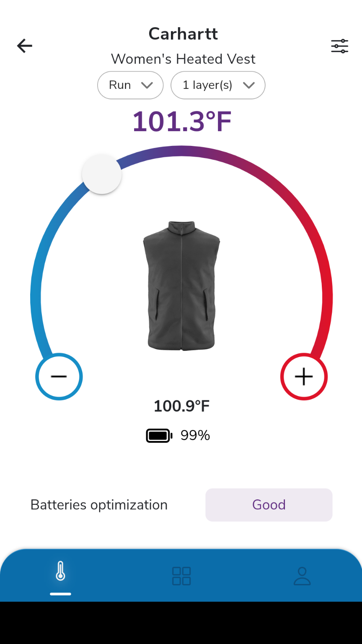The image size is (362, 644).
Task: Tap the battery level icon
Action: pyautogui.click(x=159, y=436)
